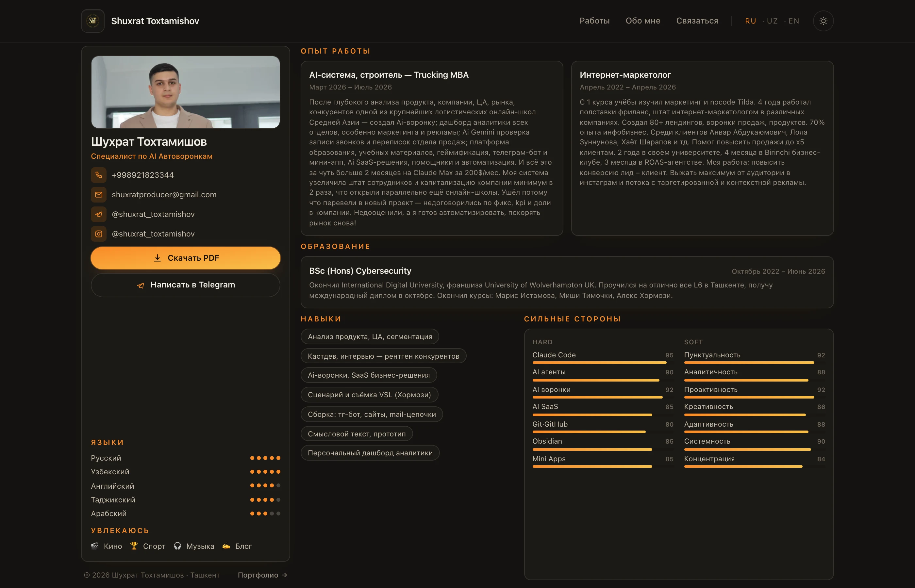The image size is (915, 588).
Task: Toggle the light/dark theme sun icon
Action: pos(823,21)
